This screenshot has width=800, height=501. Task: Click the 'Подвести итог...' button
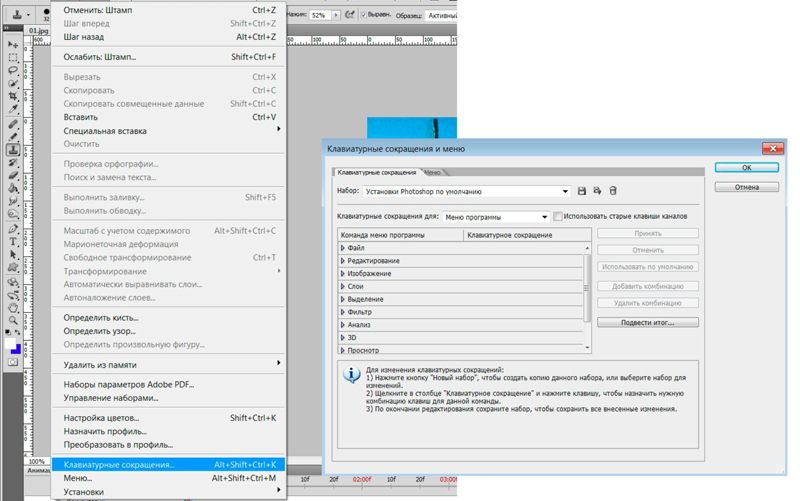coord(647,322)
